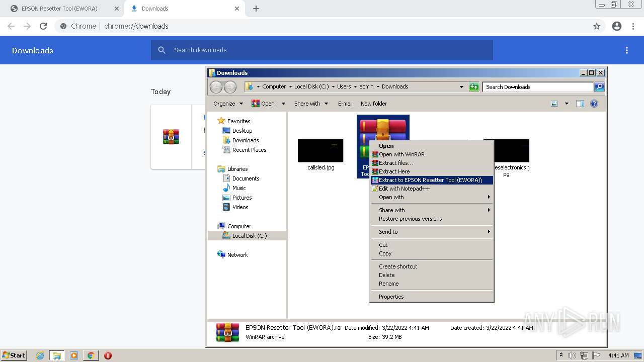Click the refresh icon beside address bar
This screenshot has width=644, height=362.
click(474, 87)
